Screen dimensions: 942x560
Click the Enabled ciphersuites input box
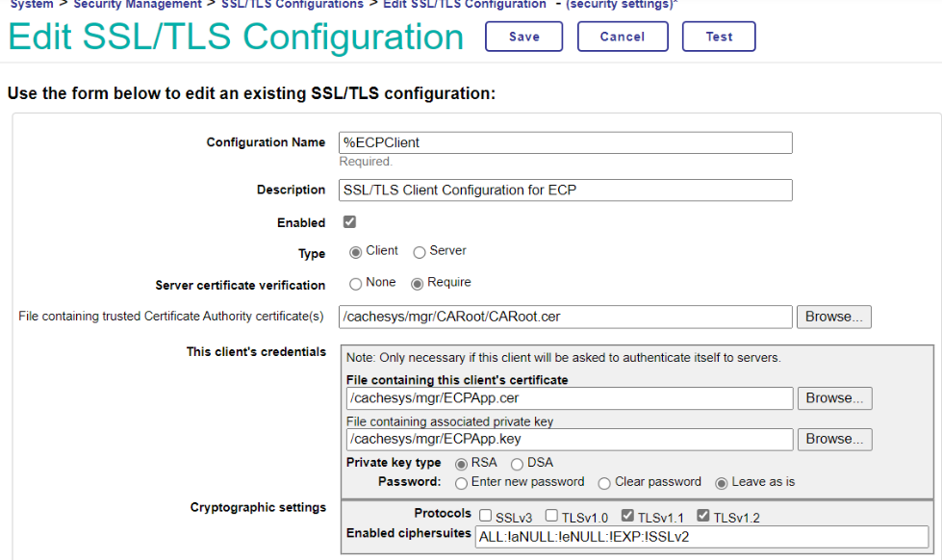point(702,537)
